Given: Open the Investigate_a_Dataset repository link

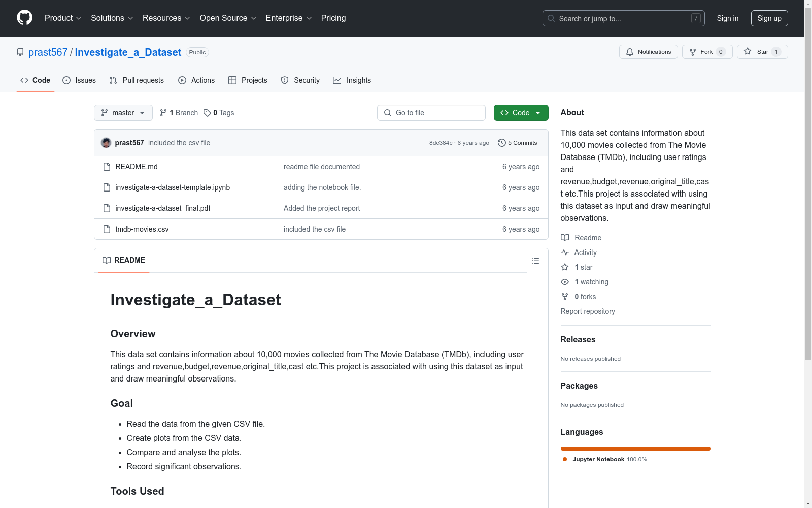Looking at the screenshot, I should tap(128, 52).
